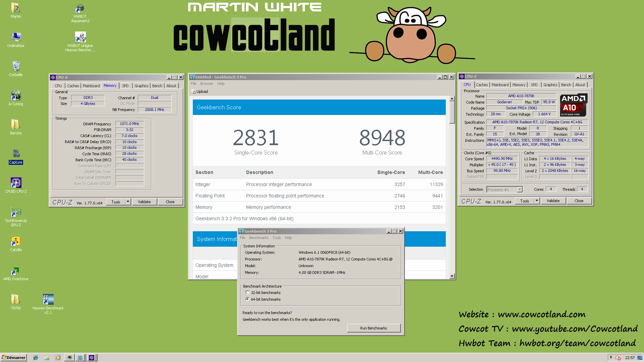Image resolution: width=644 pixels, height=362 pixels.
Task: Open File menu in Geekbench results window
Action: [x=194, y=83]
